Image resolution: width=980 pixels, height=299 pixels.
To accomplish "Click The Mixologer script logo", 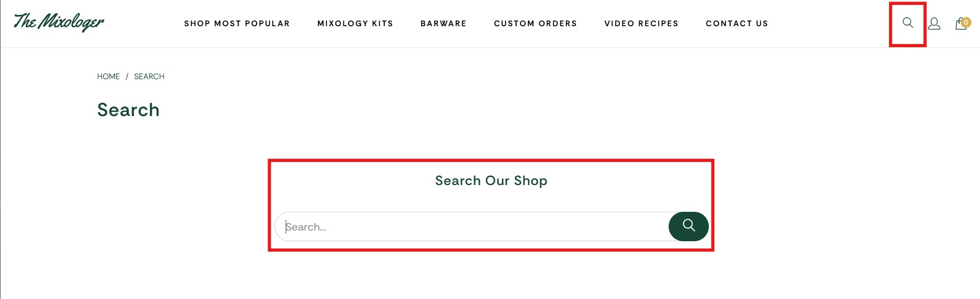I will click(59, 22).
